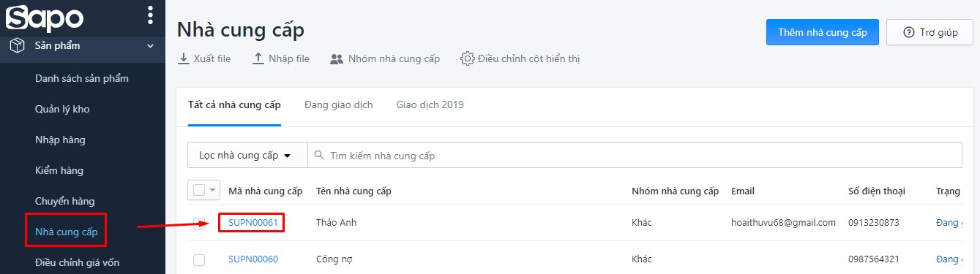
Task: Open Nhóm nhà cung cấp people icon
Action: pos(337,58)
